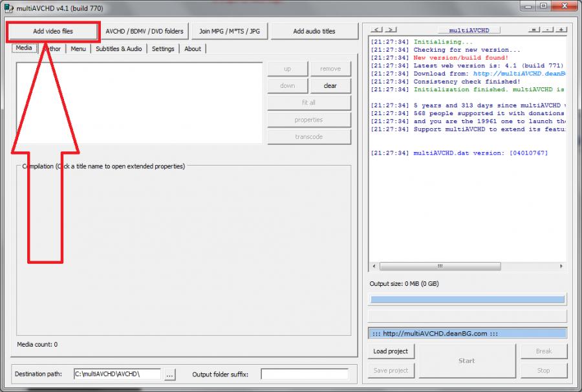Click the Add video files button
Screen dimensions: 582x392
pyautogui.click(x=53, y=31)
